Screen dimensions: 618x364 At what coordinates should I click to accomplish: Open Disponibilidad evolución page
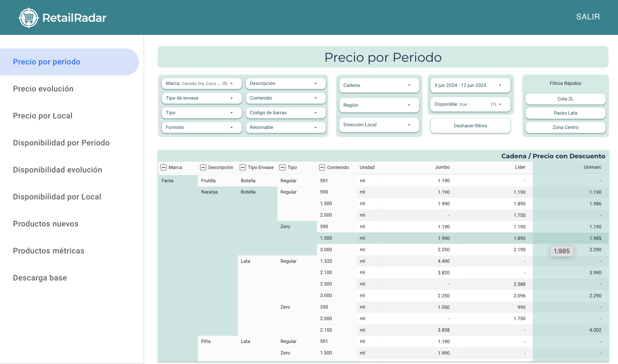pos(57,170)
